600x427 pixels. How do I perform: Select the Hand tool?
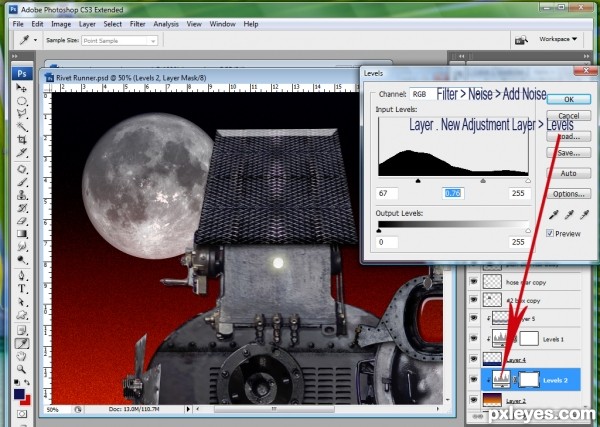coord(21,356)
